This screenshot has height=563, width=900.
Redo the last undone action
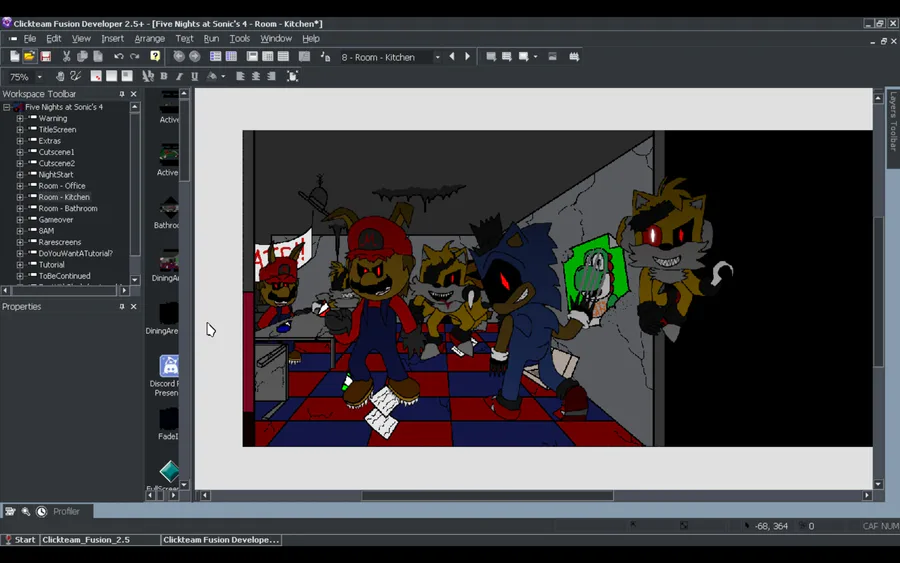pyautogui.click(x=135, y=56)
